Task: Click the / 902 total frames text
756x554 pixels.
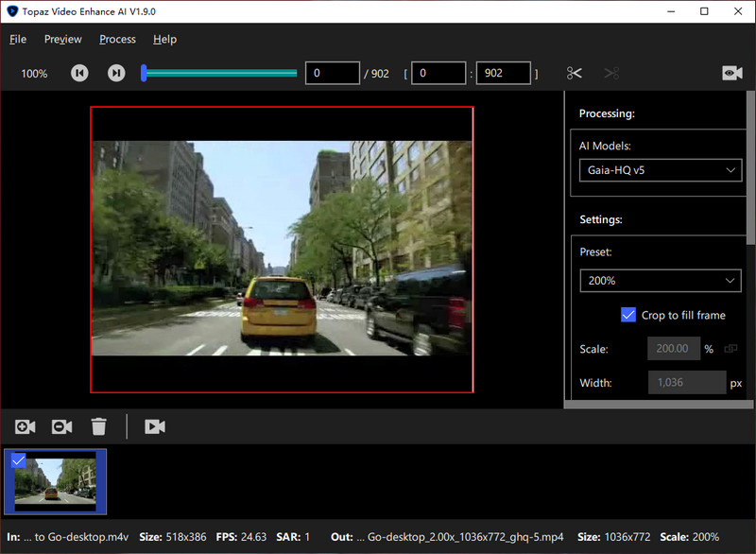Action: pyautogui.click(x=376, y=74)
